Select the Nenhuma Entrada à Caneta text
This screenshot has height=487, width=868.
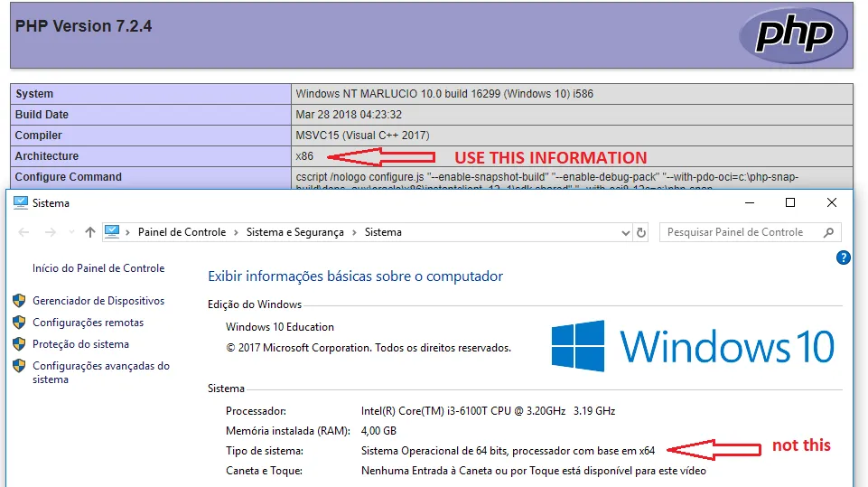[x=534, y=471]
